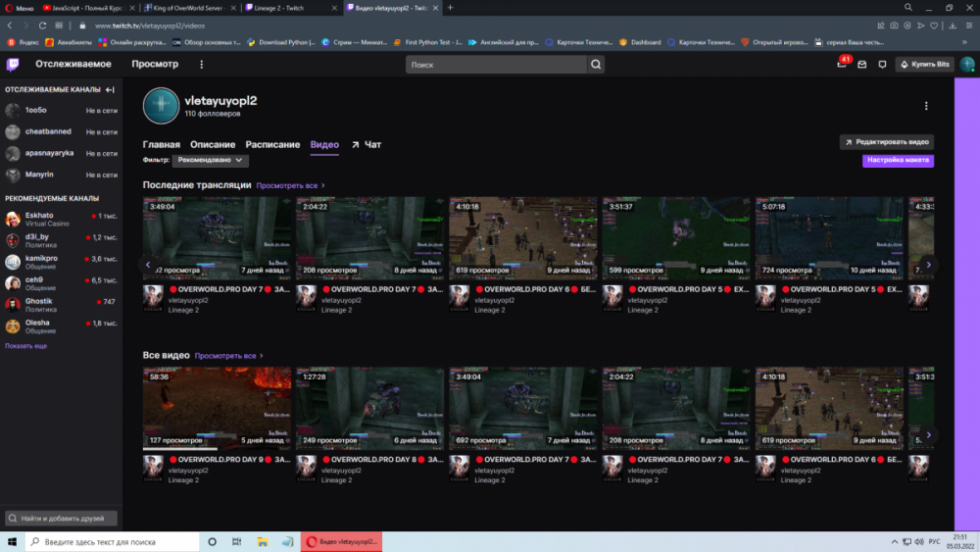Click Просмотреть все for Последние трансляции
The height and width of the screenshot is (552, 980).
point(291,185)
